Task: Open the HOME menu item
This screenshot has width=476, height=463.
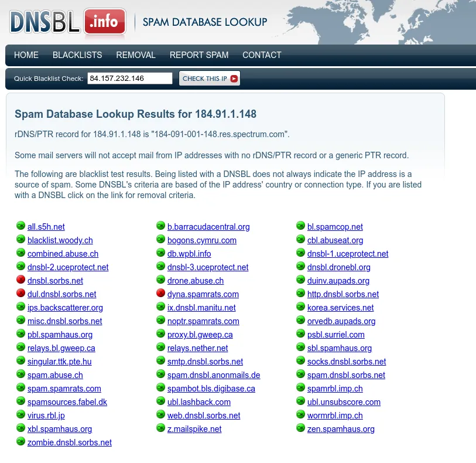Action: coord(26,55)
